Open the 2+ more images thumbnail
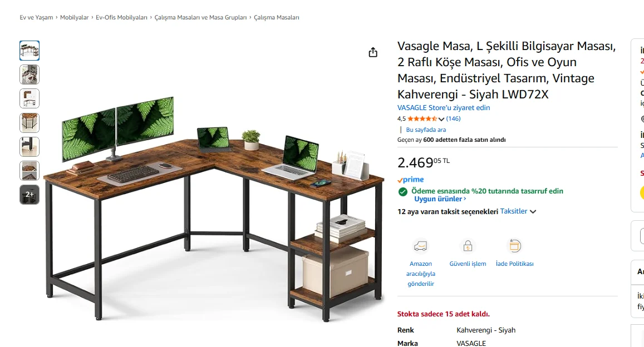This screenshot has width=644, height=347. (x=30, y=195)
